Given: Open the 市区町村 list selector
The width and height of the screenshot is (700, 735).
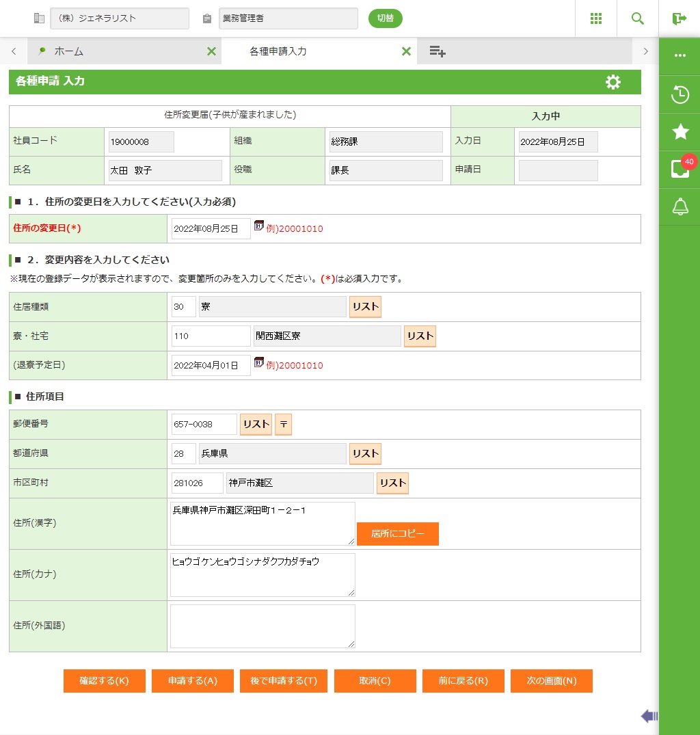Looking at the screenshot, I should coord(392,483).
